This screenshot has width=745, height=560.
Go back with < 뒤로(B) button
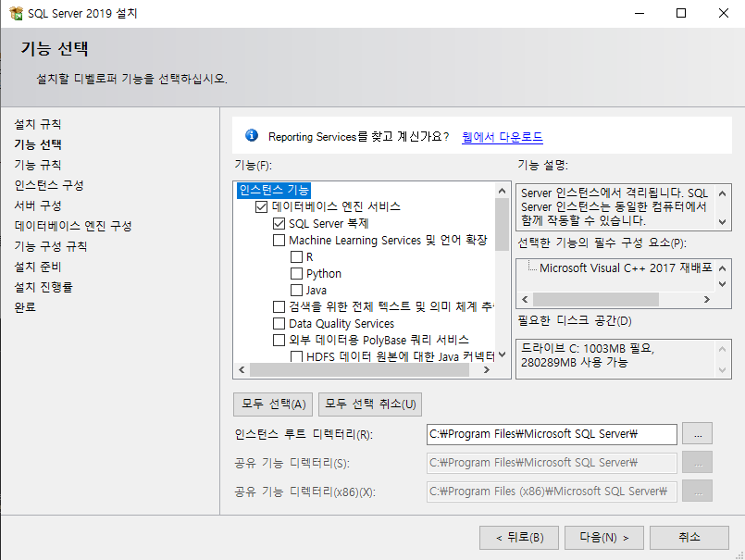coord(519,538)
